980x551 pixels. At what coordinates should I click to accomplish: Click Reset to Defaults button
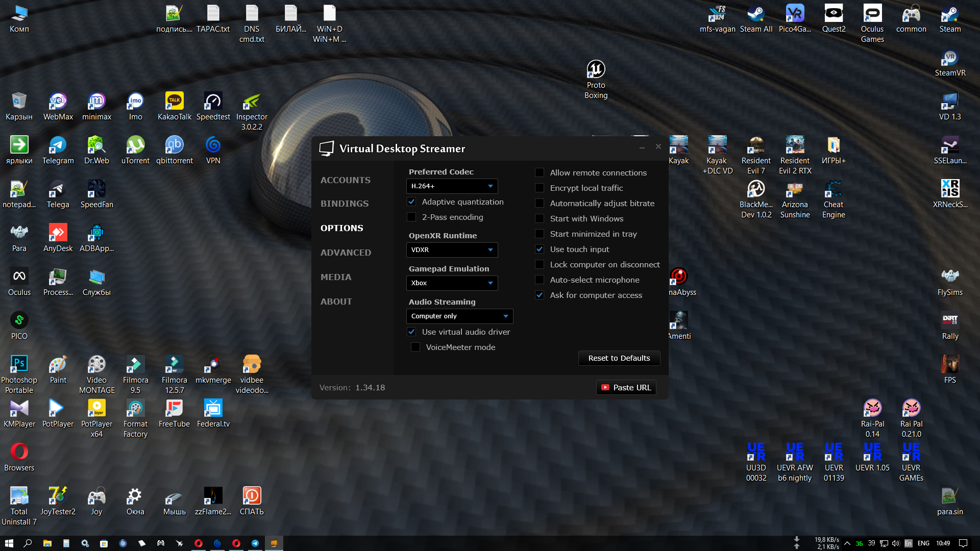(x=619, y=358)
